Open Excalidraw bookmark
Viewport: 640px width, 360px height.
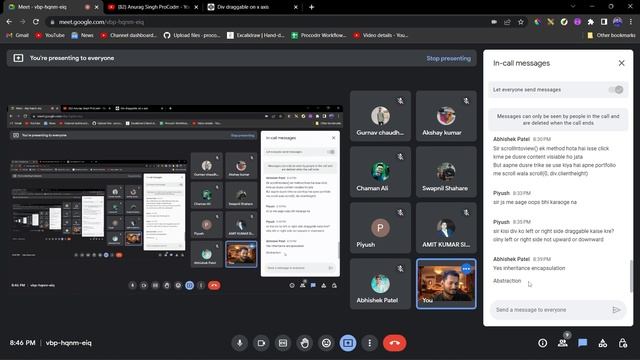click(x=256, y=36)
